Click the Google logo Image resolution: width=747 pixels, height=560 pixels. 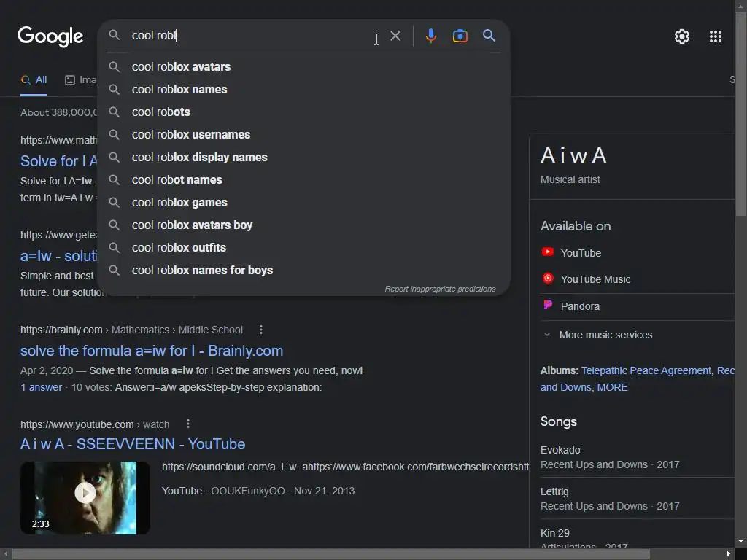(x=50, y=36)
